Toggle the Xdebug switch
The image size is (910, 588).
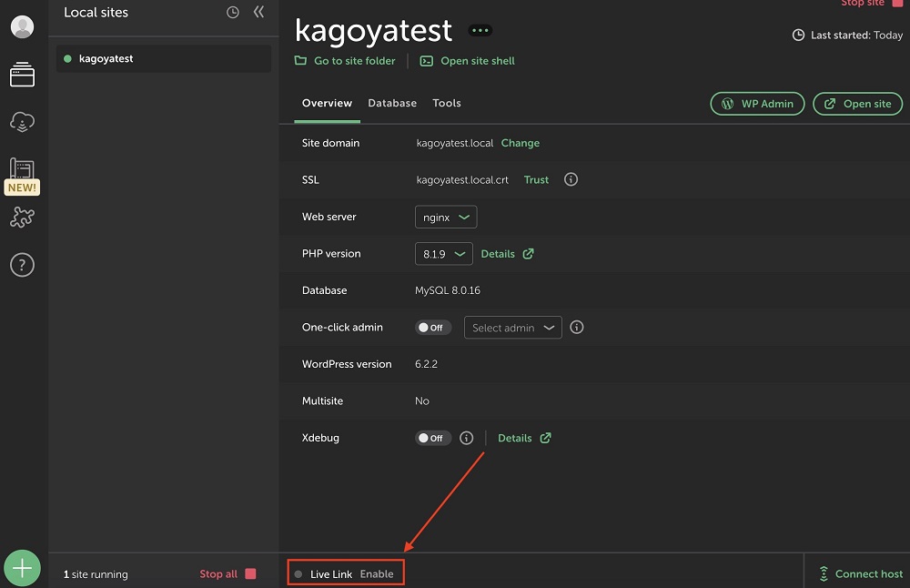point(433,438)
